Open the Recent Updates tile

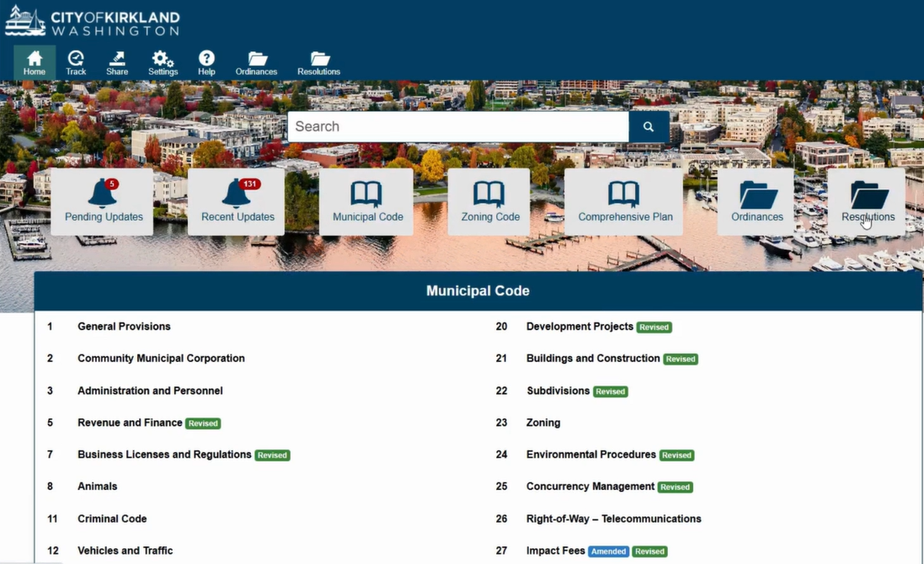237,201
